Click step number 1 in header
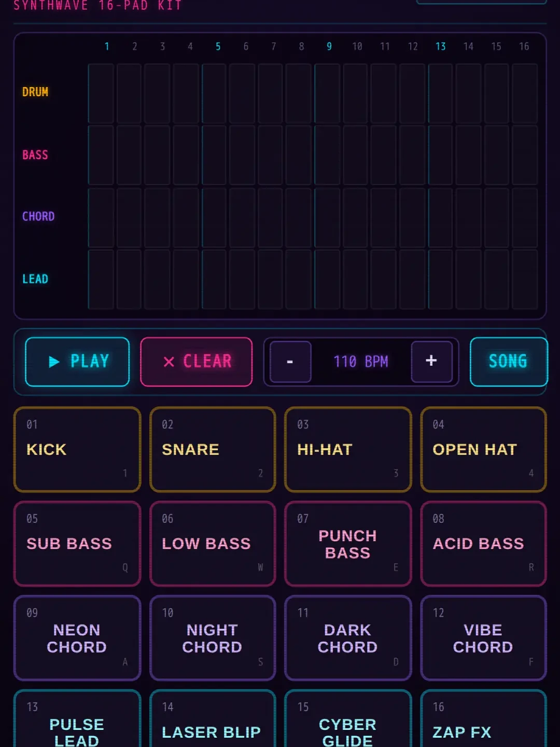 pos(107,47)
